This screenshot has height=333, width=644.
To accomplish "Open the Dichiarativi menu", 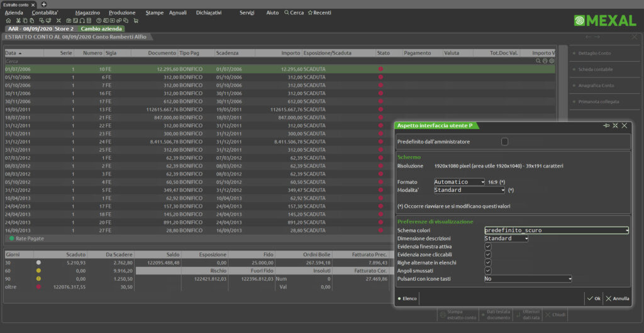I will [209, 13].
